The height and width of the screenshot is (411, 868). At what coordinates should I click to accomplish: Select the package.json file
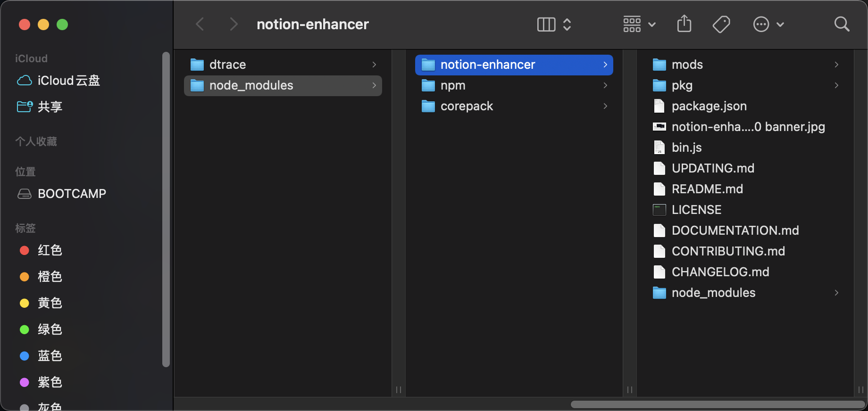745,106
